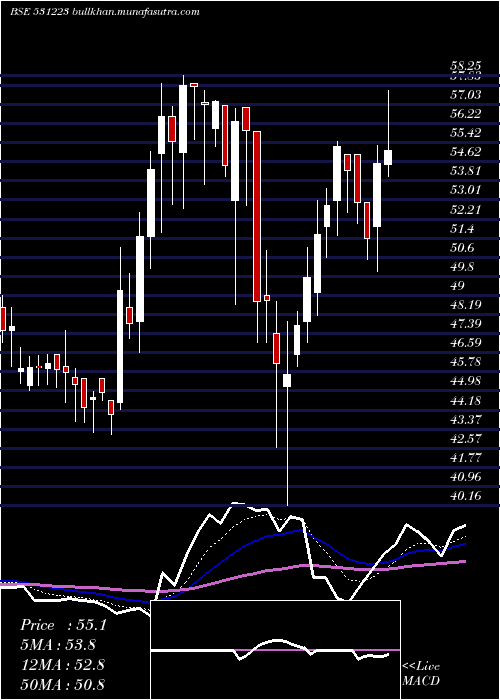Click the 52.21 price axis label

tap(466, 209)
